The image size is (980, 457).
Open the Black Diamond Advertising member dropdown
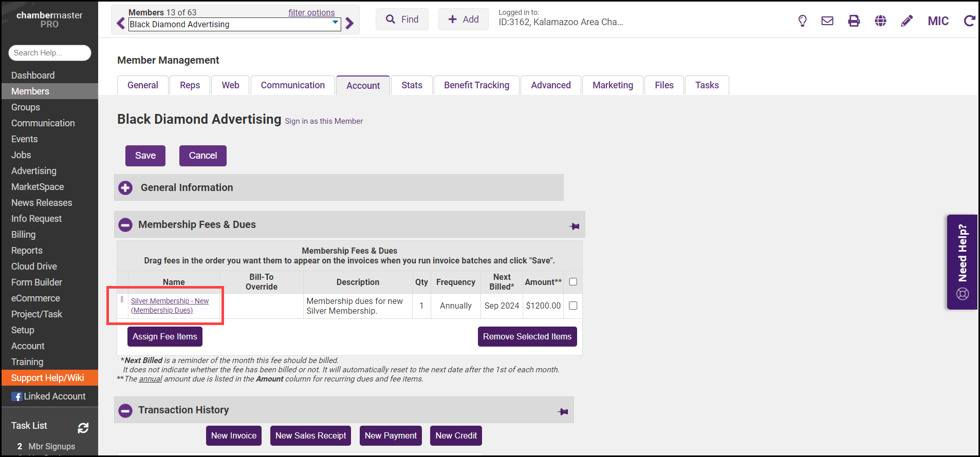[x=234, y=25]
